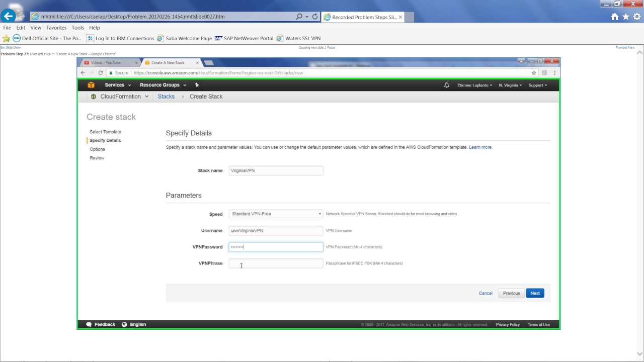Open Feedback in the footer
The image size is (644, 362).
(101, 324)
